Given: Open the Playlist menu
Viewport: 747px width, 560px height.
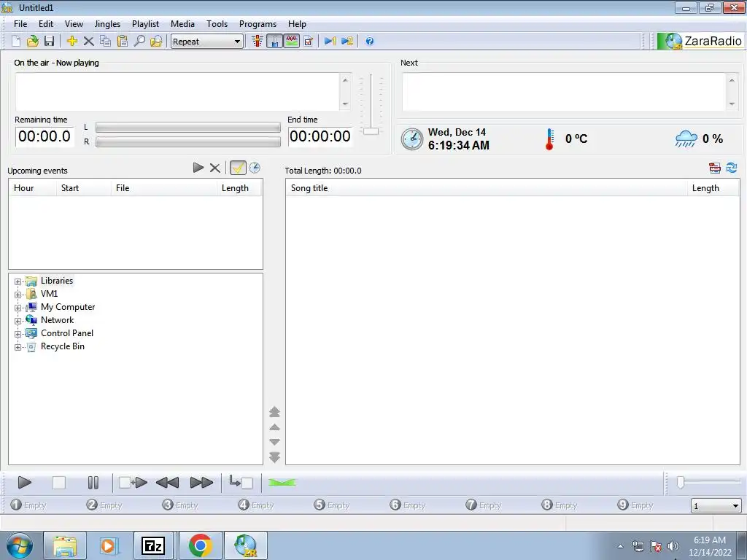Looking at the screenshot, I should pos(145,24).
